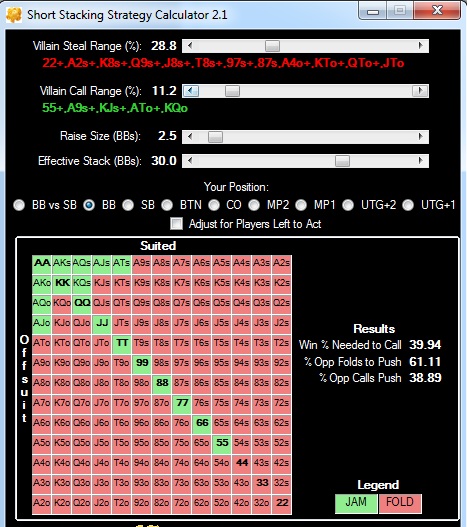Select the BB position radio button
This screenshot has width=467, height=527.
(x=89, y=205)
